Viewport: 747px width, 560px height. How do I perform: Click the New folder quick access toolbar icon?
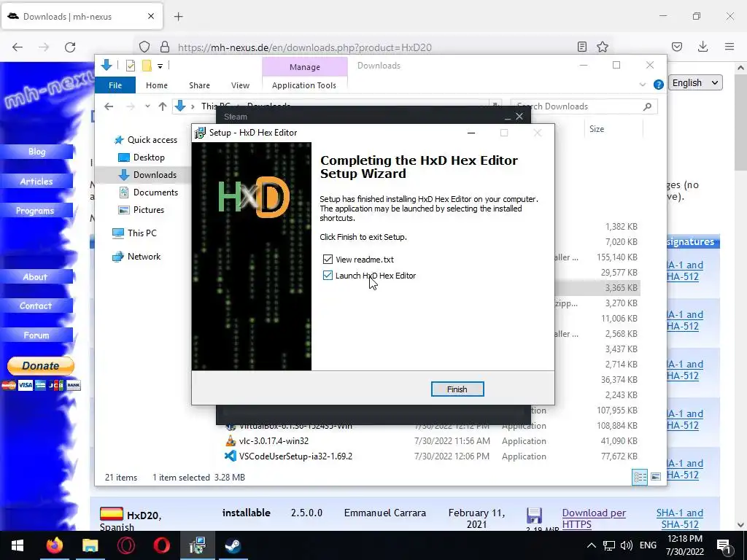click(147, 66)
